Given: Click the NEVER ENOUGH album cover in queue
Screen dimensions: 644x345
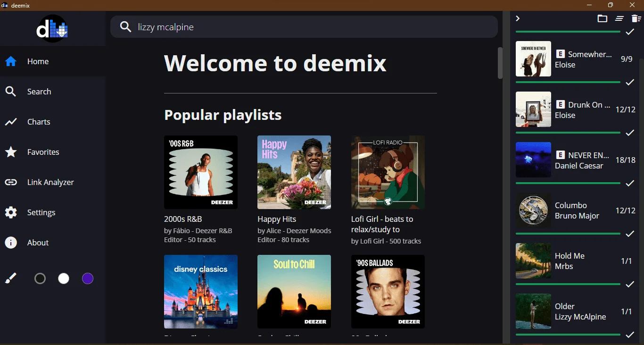Looking at the screenshot, I should point(533,160).
